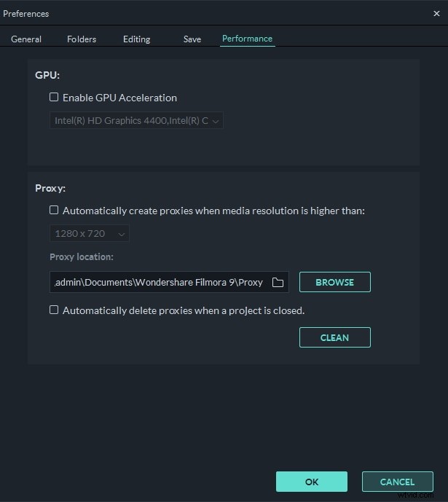Viewport: 448px width, 502px height.
Task: Go to the Editing tab
Action: point(136,39)
